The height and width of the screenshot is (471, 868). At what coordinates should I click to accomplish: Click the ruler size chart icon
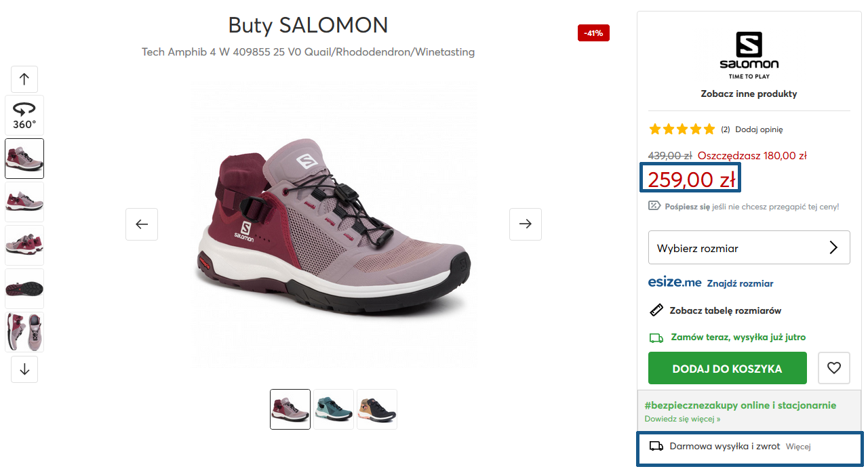click(656, 310)
